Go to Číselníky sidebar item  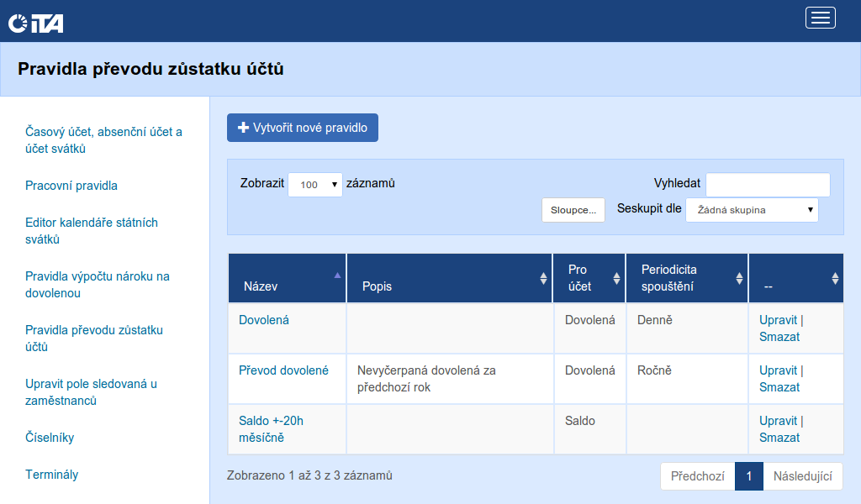point(50,438)
